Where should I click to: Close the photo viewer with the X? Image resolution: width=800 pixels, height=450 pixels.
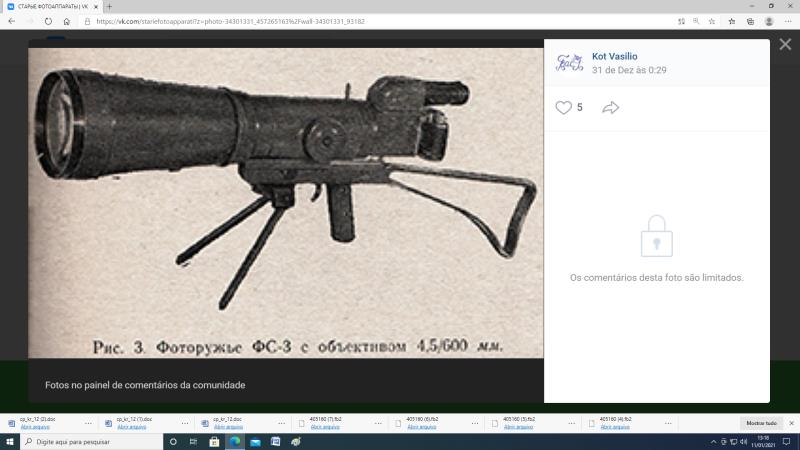click(x=783, y=45)
